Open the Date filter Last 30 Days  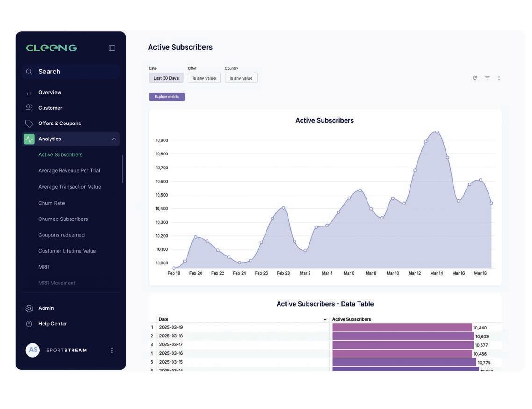[x=166, y=78]
